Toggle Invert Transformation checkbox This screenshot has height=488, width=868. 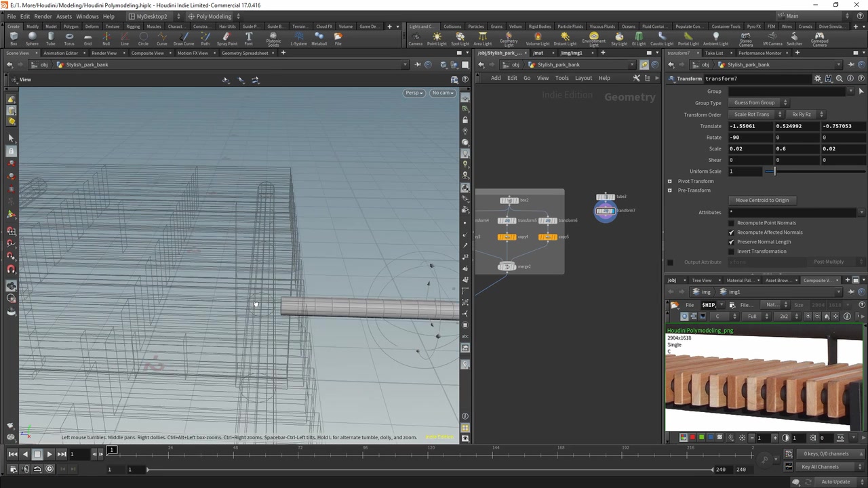pyautogui.click(x=731, y=251)
